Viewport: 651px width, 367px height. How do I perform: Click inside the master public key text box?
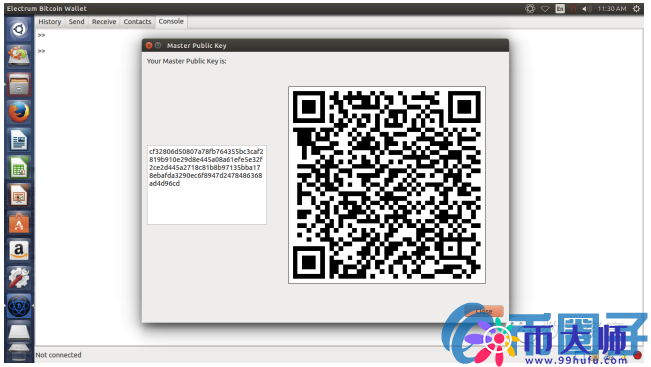(207, 185)
